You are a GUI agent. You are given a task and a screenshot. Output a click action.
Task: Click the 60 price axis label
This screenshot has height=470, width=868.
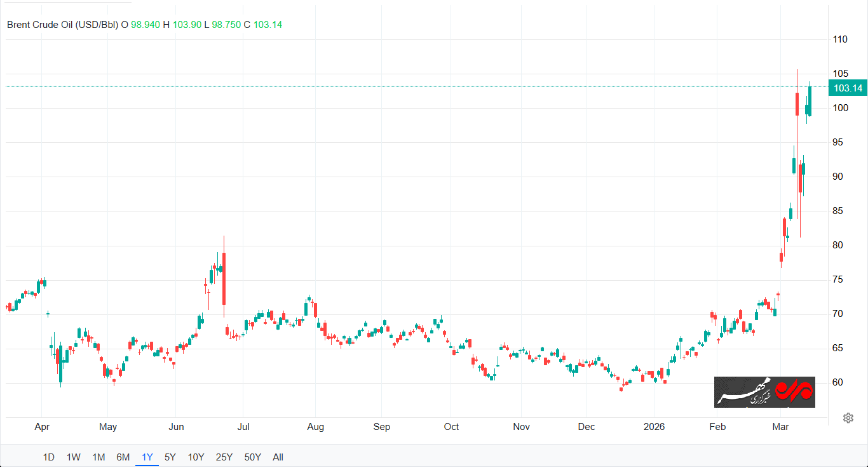tap(837, 382)
